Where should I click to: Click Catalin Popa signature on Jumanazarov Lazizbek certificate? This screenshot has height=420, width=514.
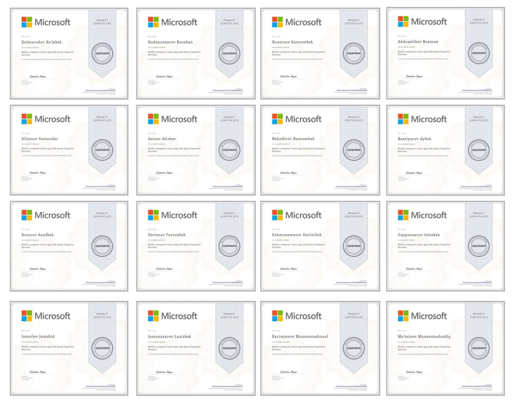[164, 372]
